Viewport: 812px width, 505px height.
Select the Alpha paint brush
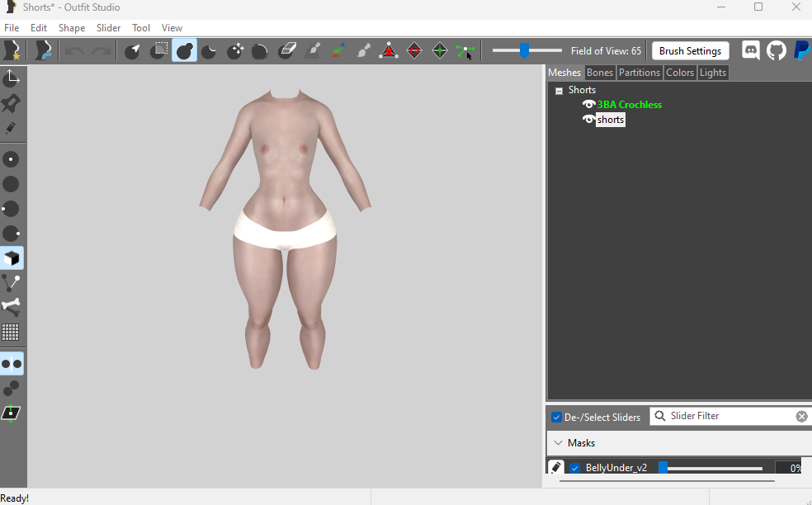[364, 51]
